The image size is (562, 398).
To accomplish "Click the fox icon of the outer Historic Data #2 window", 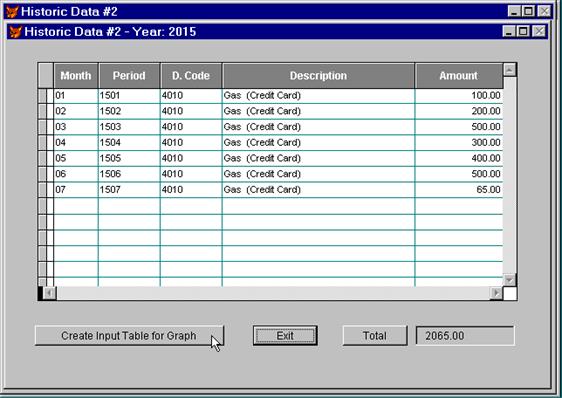I will click(x=12, y=11).
